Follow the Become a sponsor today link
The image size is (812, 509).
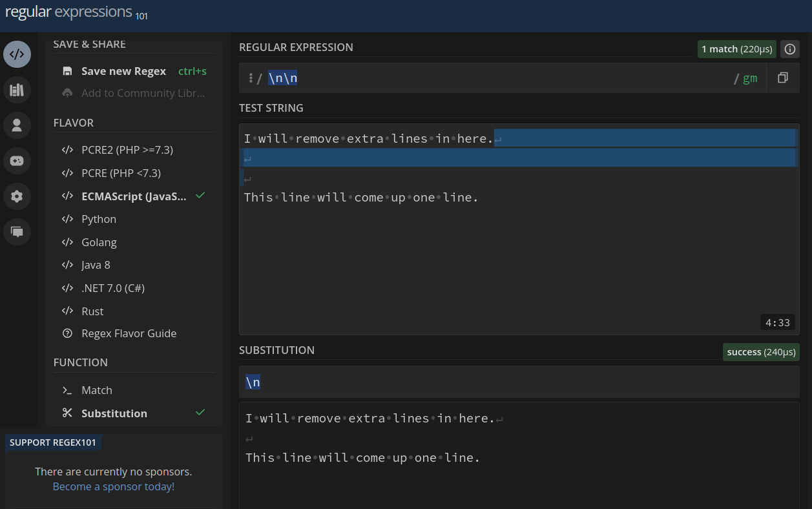pyautogui.click(x=114, y=486)
